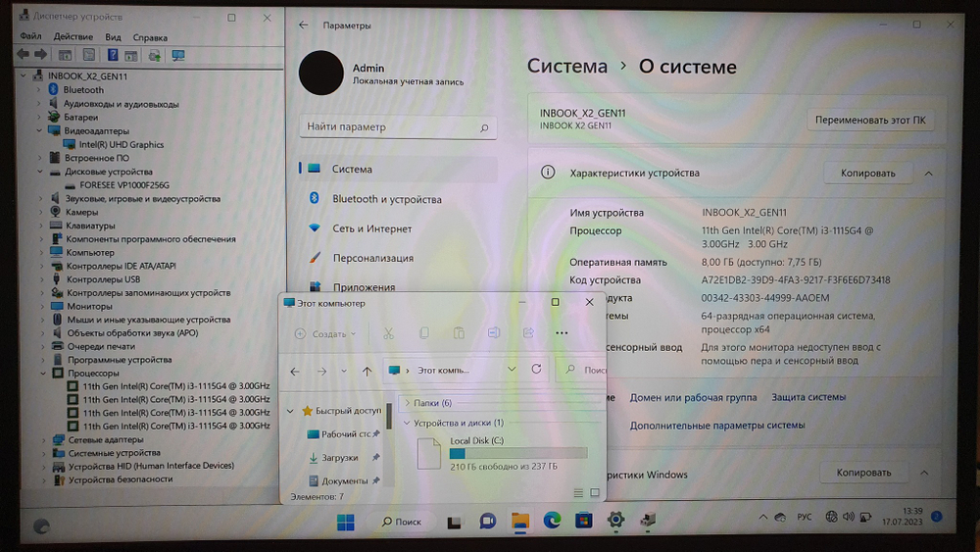980x552 pixels.
Task: Open Дополнительные параметры системы link
Action: click(x=717, y=426)
